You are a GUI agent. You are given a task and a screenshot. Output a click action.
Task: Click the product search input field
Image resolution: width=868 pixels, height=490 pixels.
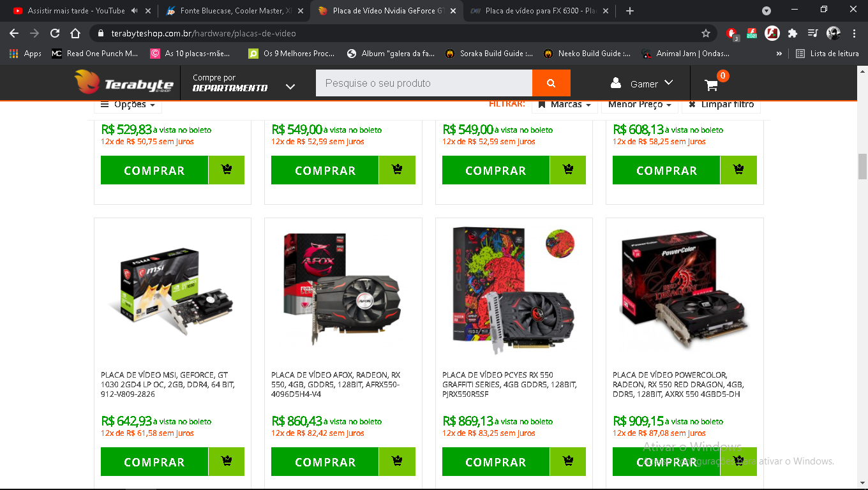(x=424, y=83)
